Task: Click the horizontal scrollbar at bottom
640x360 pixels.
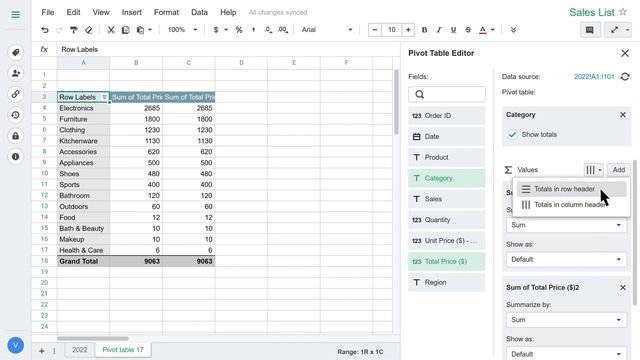Action: coord(93,338)
